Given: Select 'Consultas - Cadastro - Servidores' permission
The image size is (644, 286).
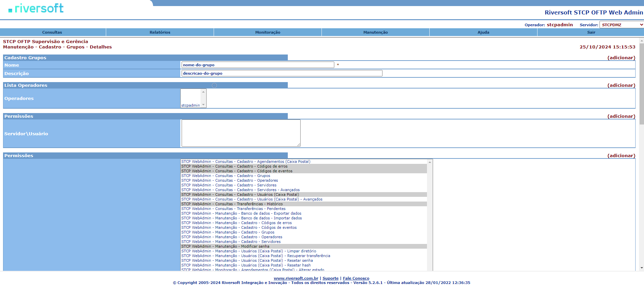Looking at the screenshot, I should [x=304, y=185].
